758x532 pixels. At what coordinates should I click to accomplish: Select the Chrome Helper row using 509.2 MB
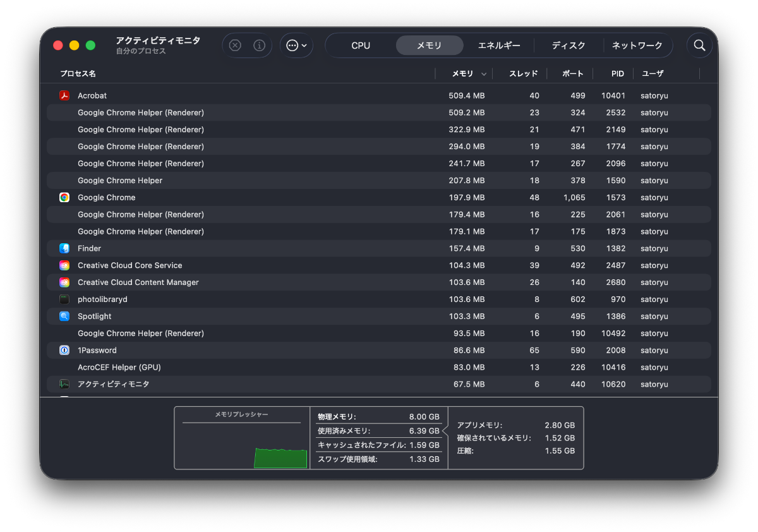coord(379,112)
